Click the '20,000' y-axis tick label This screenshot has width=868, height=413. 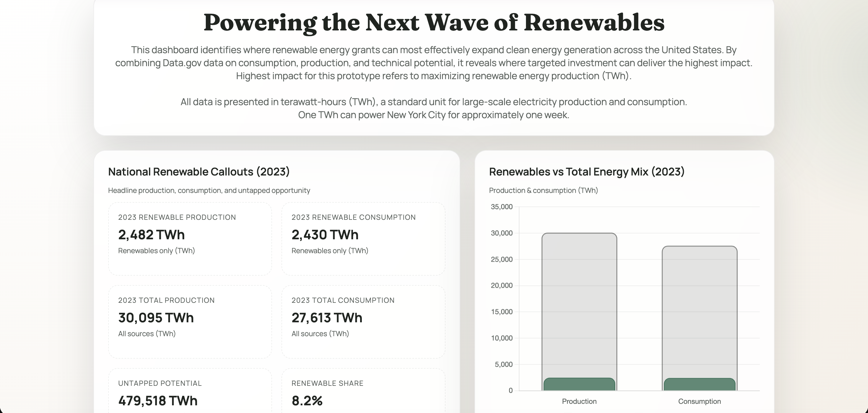(x=501, y=285)
